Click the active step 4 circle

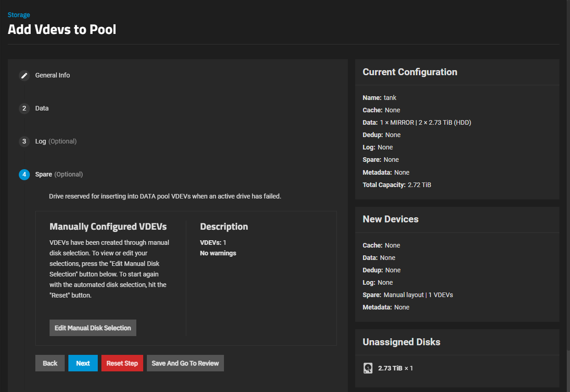coord(24,174)
